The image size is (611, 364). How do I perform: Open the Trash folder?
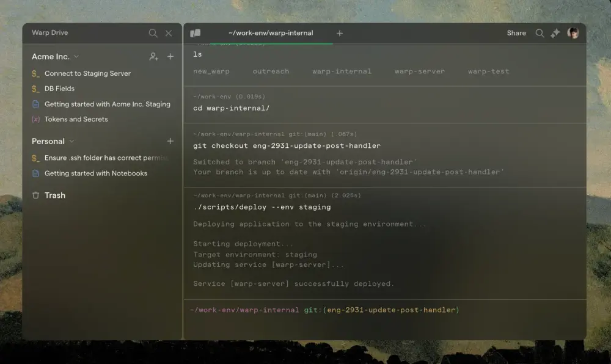(54, 195)
